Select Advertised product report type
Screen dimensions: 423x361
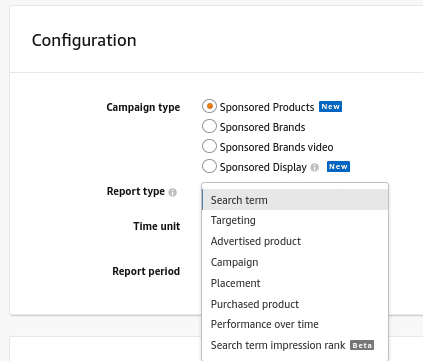point(295,241)
